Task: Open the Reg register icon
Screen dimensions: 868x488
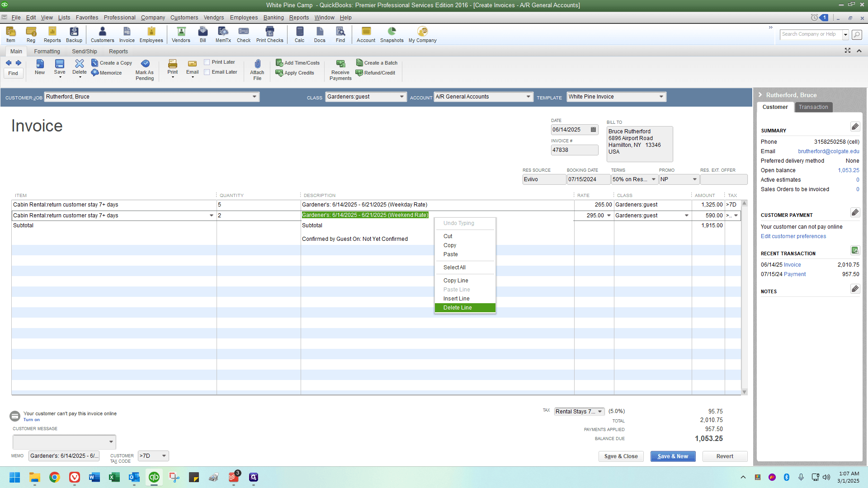Action: click(31, 34)
